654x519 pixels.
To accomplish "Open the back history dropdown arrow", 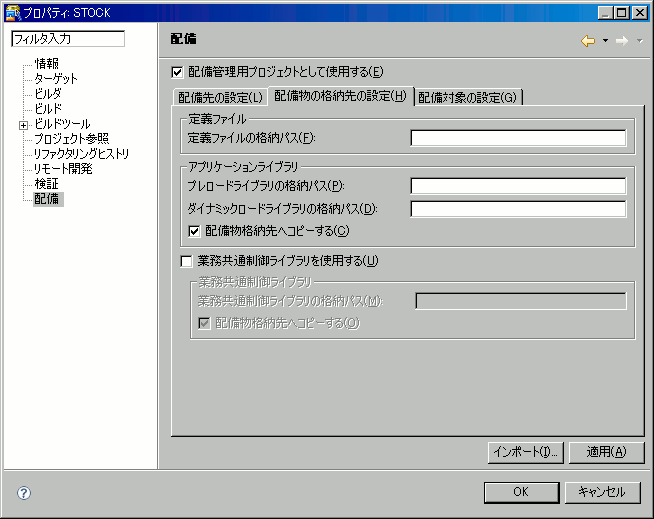I will pos(605,41).
